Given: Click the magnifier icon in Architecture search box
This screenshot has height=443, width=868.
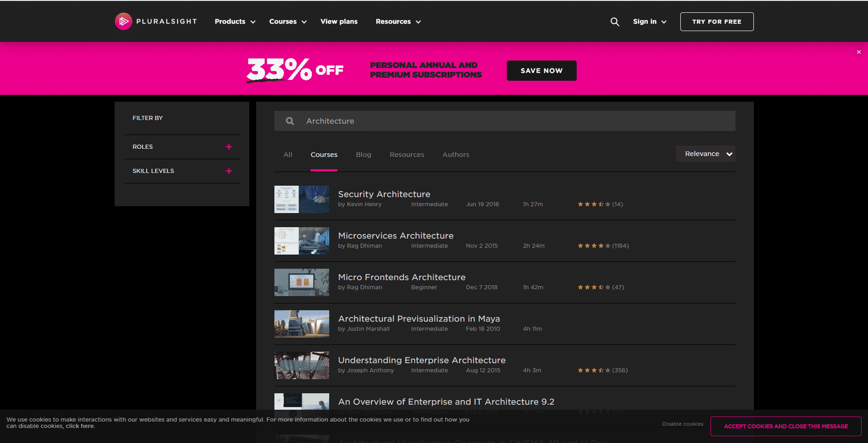Looking at the screenshot, I should pos(289,121).
